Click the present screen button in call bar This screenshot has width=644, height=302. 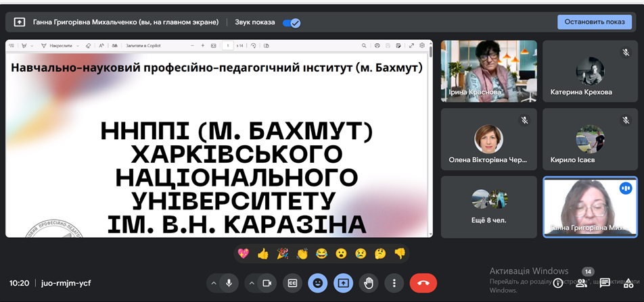(x=344, y=283)
